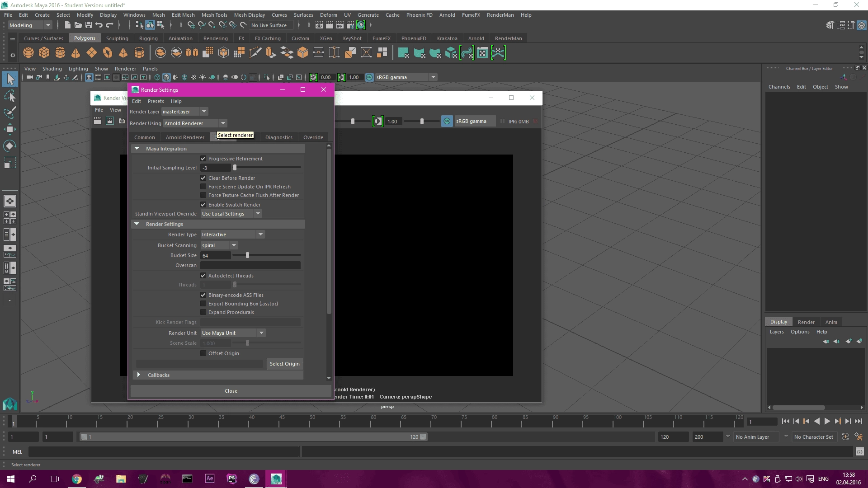
Task: Create a polygon cylinder from shelf
Action: 60,53
